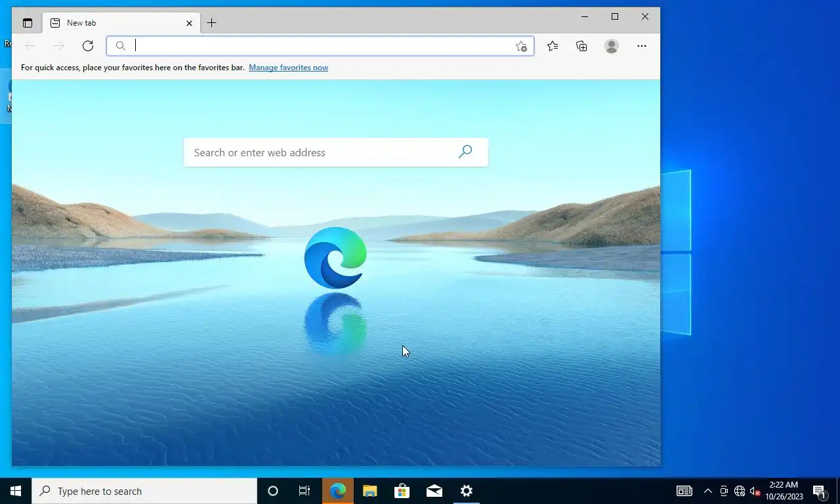Click the browser Forward arrow
The width and height of the screenshot is (840, 504).
(59, 46)
